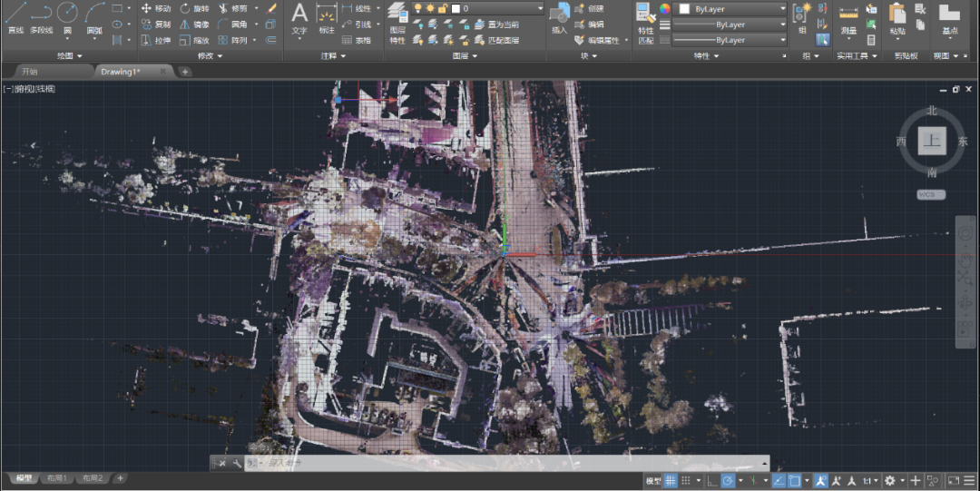Expand the 注释 (Annotation) panel
Viewport: 980px width, 491px height.
coord(332,55)
